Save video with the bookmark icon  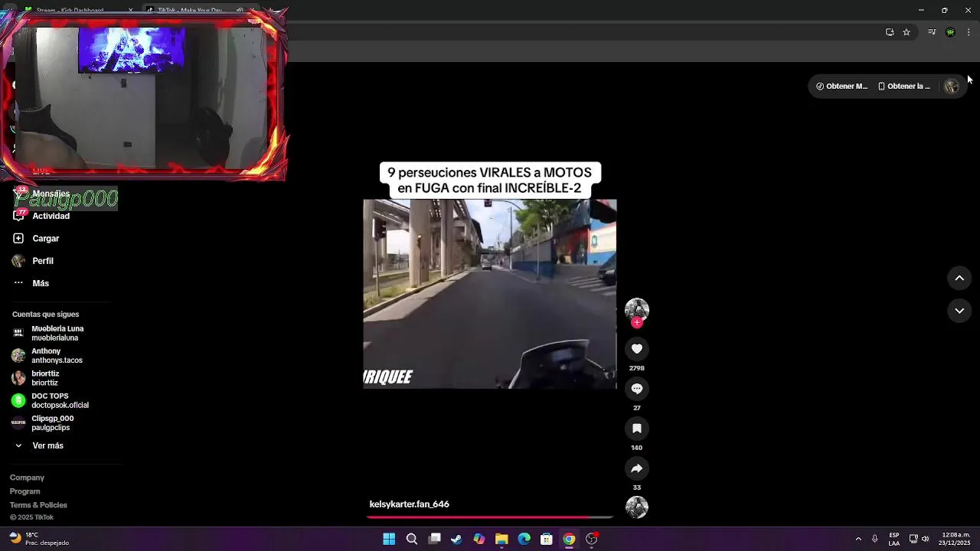(636, 429)
